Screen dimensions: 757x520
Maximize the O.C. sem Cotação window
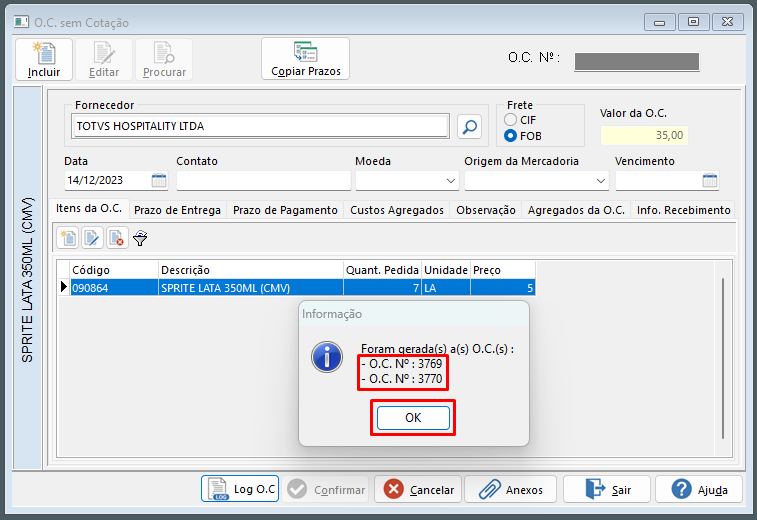[693, 22]
